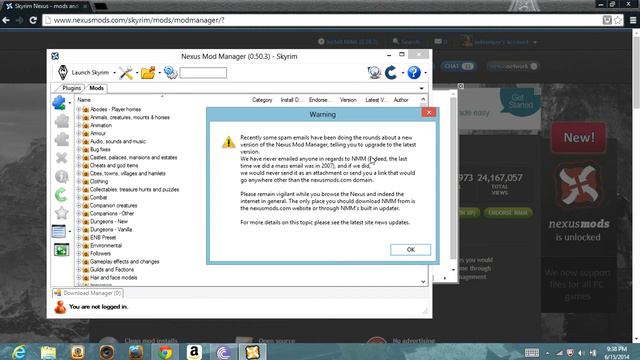Open Chrome's hamburger menu

pos(633,20)
